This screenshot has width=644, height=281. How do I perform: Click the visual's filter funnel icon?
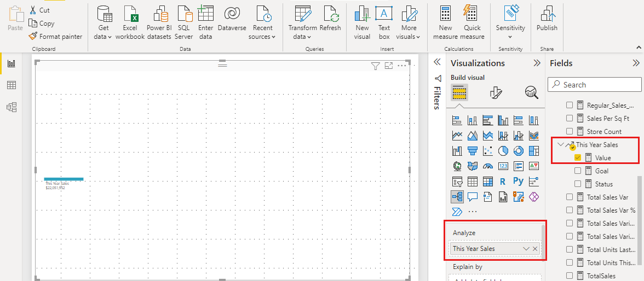point(375,66)
